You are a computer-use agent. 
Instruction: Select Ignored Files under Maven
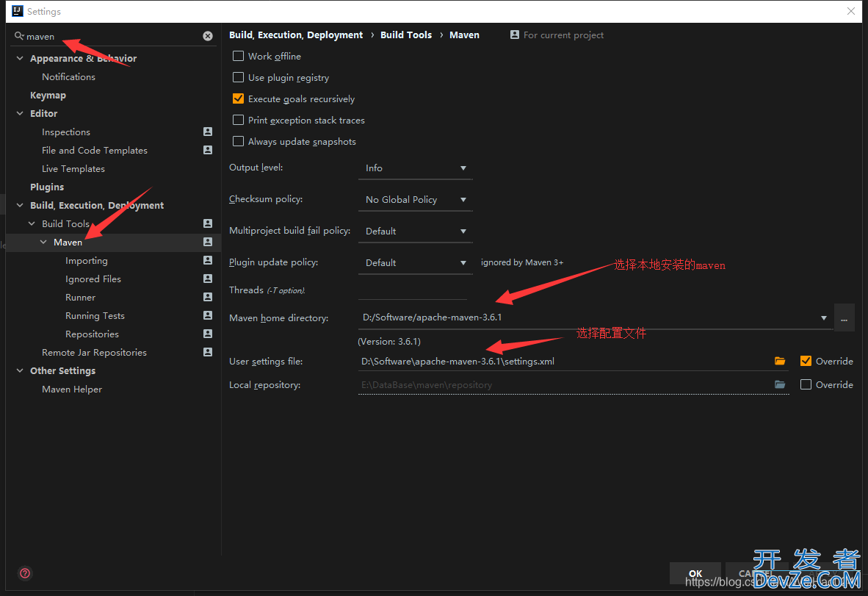[x=93, y=279]
